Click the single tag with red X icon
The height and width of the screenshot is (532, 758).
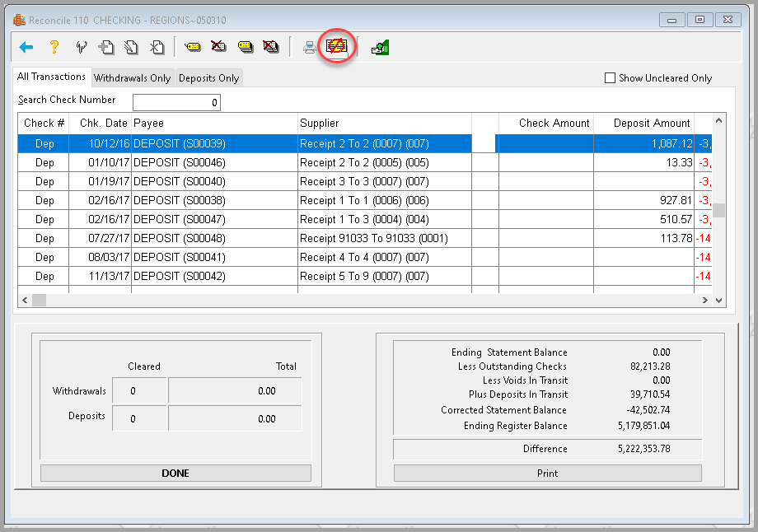click(218, 46)
